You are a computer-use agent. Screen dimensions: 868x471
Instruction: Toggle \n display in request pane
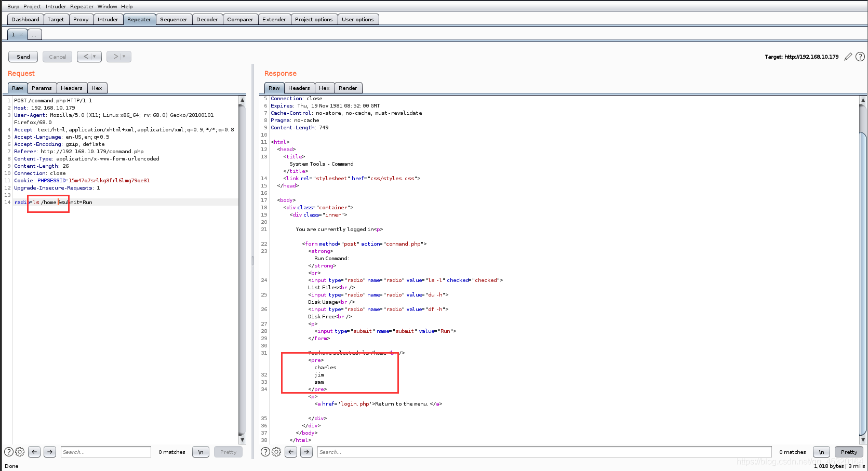(201, 452)
